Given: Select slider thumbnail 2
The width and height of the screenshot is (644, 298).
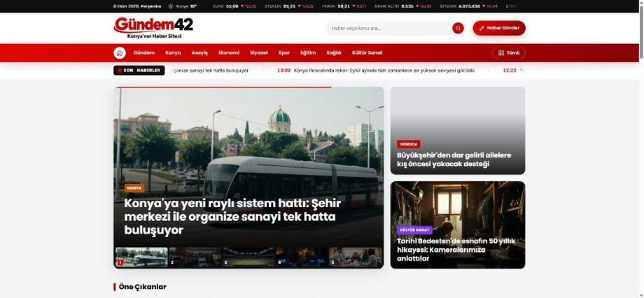Looking at the screenshot, I should [x=195, y=257].
